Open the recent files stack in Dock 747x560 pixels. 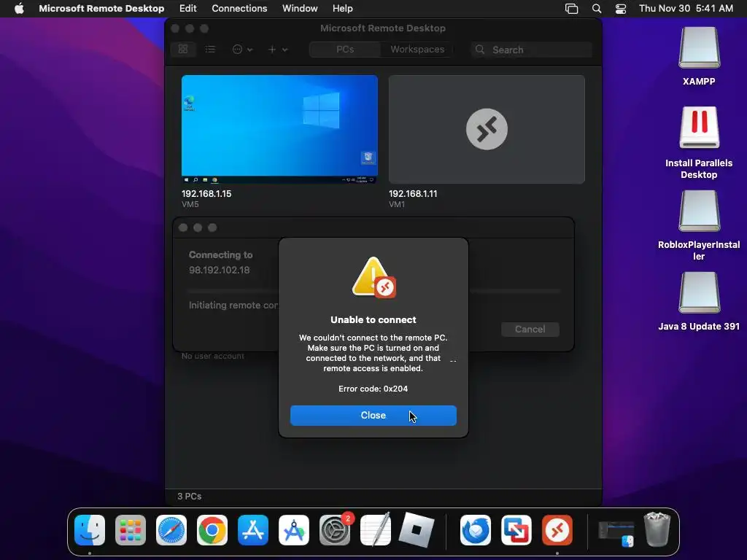click(x=616, y=534)
